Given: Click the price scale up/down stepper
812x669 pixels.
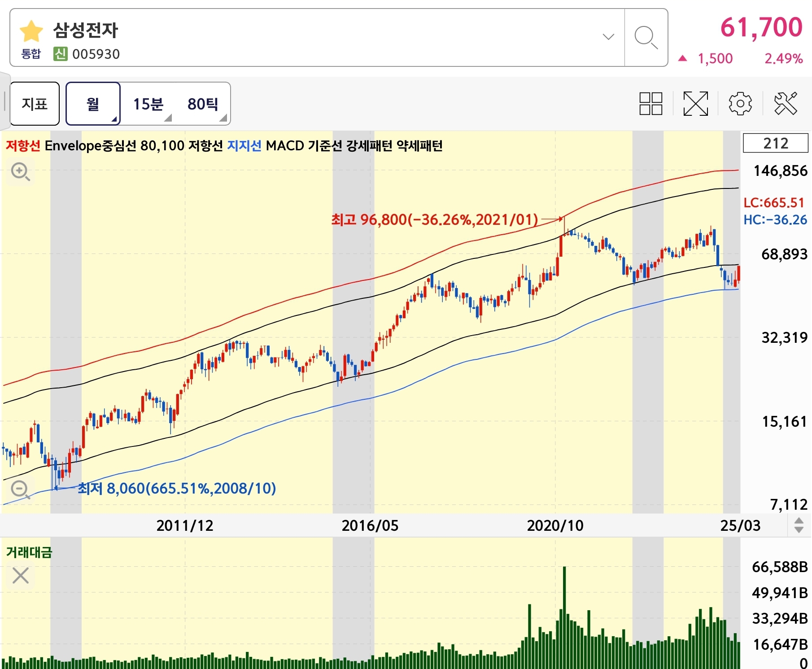Looking at the screenshot, I should pyautogui.click(x=799, y=525).
